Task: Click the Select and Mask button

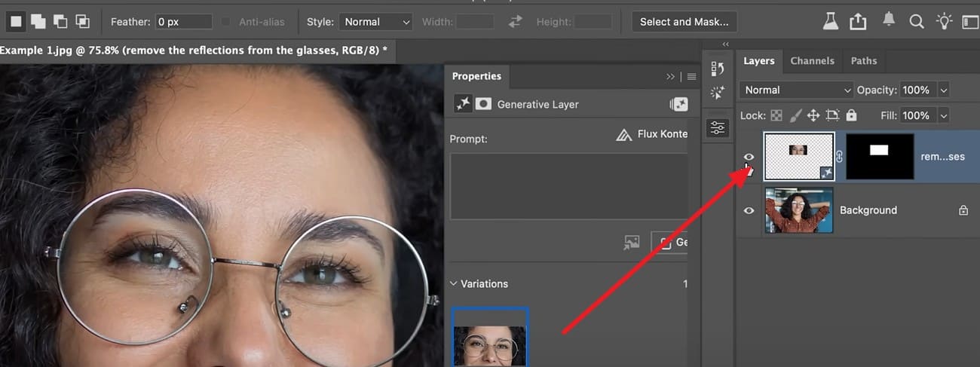Action: pos(684,22)
